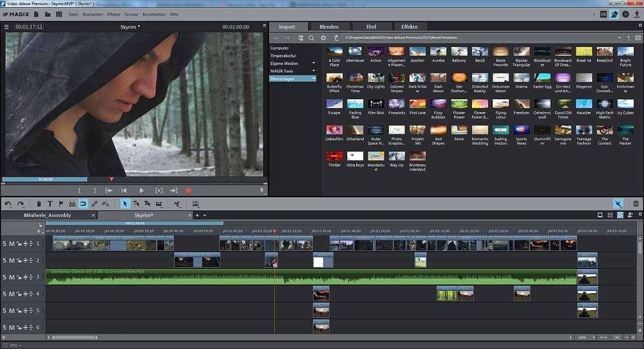The width and height of the screenshot is (644, 349).
Task: Click the undo arrow in timeline toolbar
Action: click(8, 204)
